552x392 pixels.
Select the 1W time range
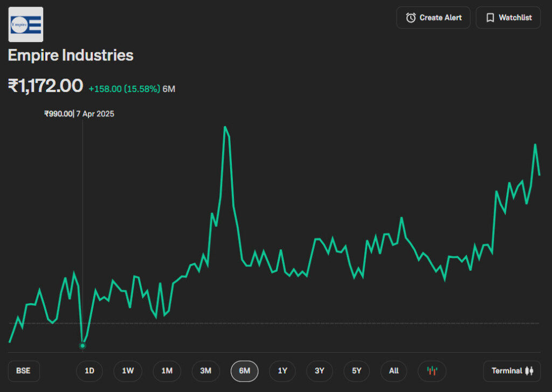pyautogui.click(x=128, y=371)
